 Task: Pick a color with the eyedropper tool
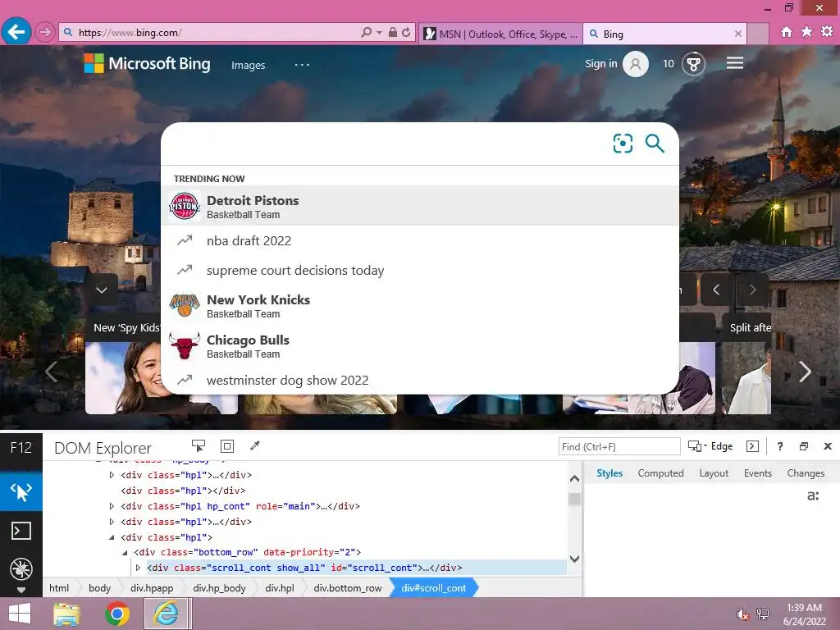pyautogui.click(x=255, y=445)
